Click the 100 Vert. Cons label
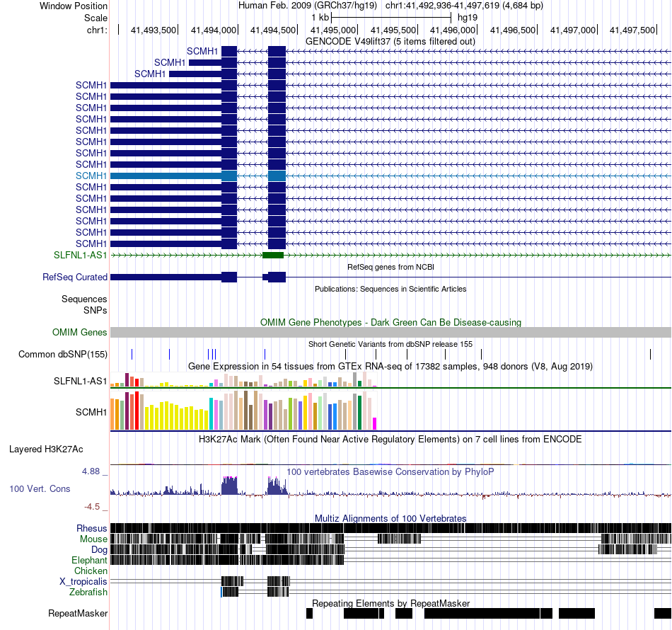The image size is (672, 630). point(40,488)
